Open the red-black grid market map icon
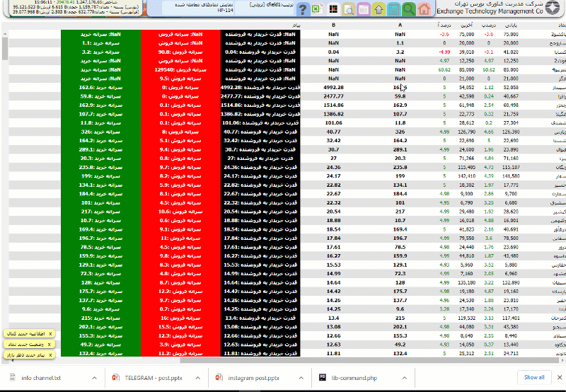 click(x=333, y=9)
